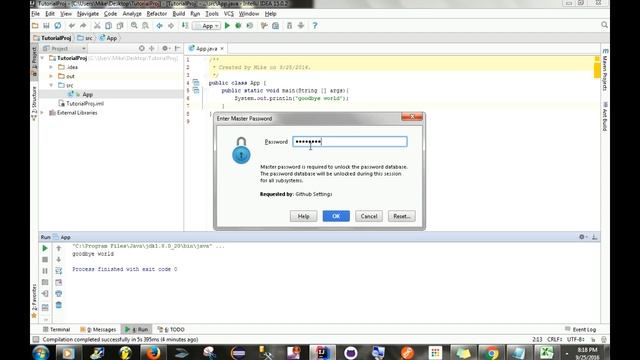640x360 pixels.
Task: Open the Messages tool window tab
Action: [x=98, y=329]
